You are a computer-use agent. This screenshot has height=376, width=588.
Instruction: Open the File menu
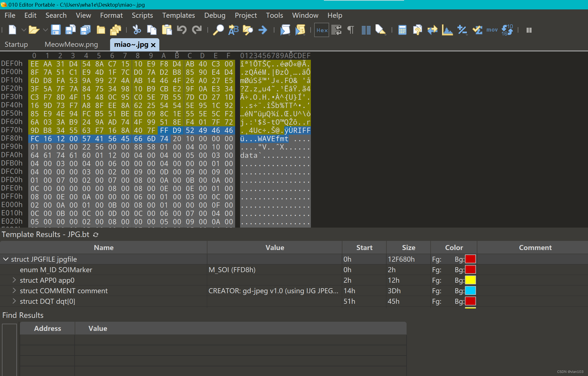tap(10, 15)
